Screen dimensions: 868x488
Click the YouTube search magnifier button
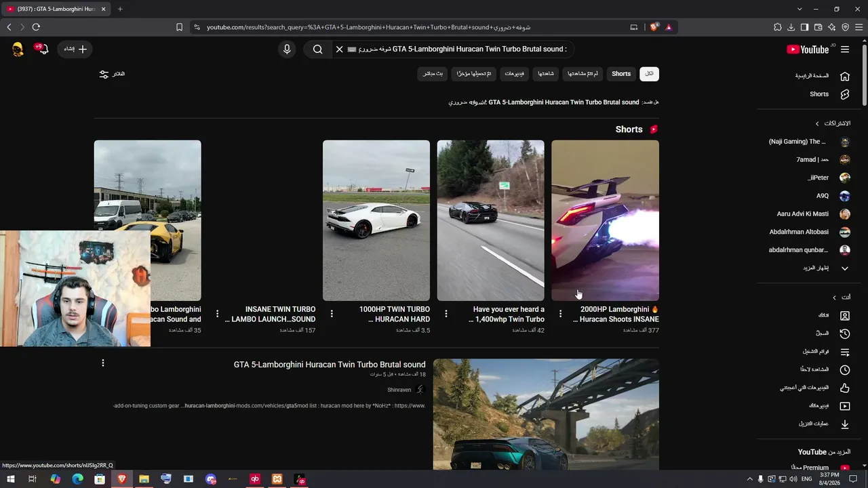click(x=317, y=49)
